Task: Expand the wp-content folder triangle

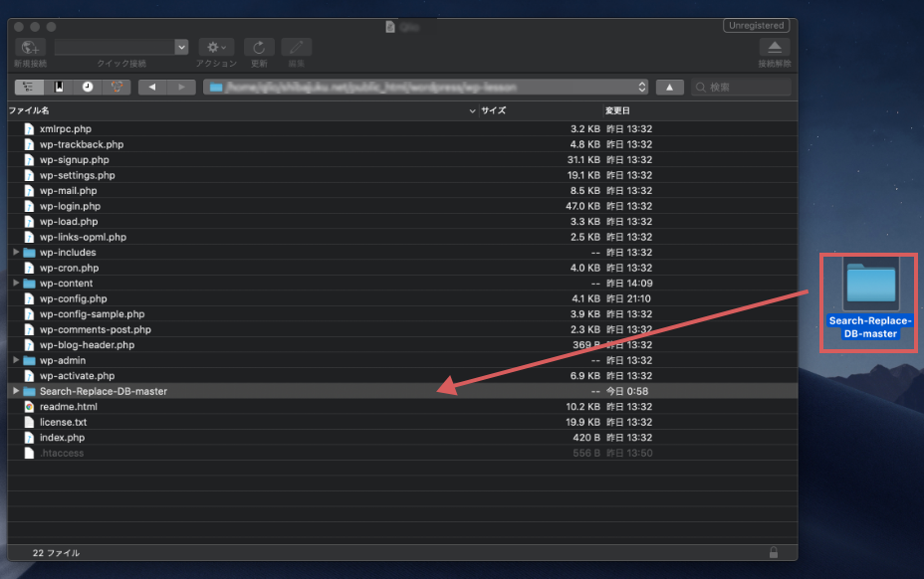Action: (16, 284)
